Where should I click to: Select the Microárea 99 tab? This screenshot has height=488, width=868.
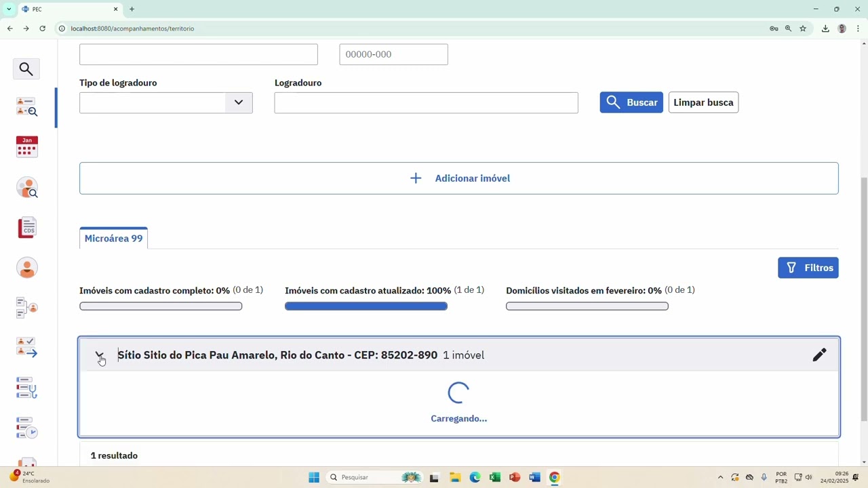[113, 239]
